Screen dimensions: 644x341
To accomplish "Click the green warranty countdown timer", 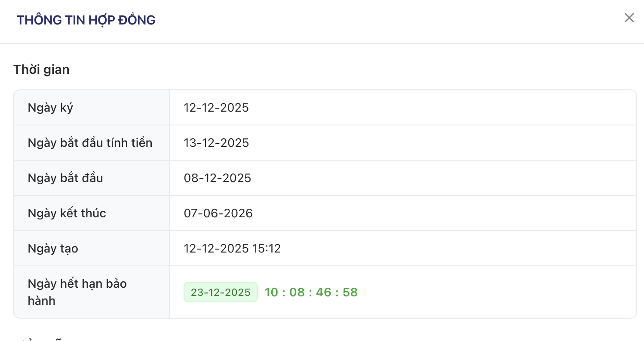I will (x=311, y=292).
